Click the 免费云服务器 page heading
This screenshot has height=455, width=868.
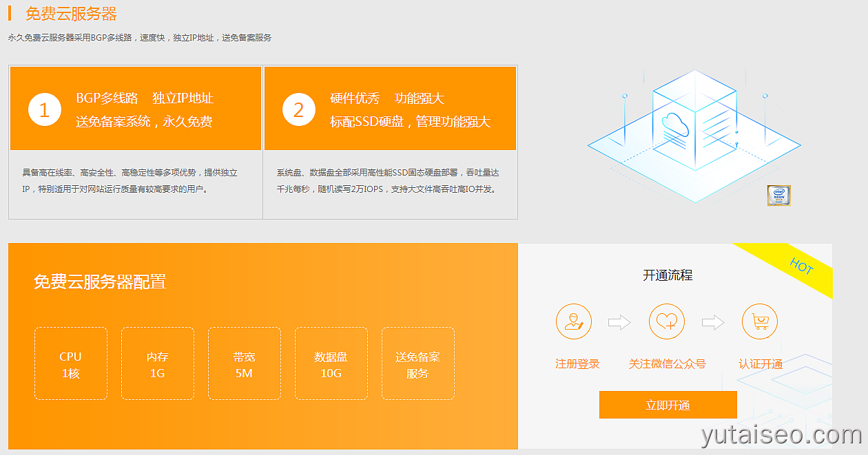coord(71,14)
